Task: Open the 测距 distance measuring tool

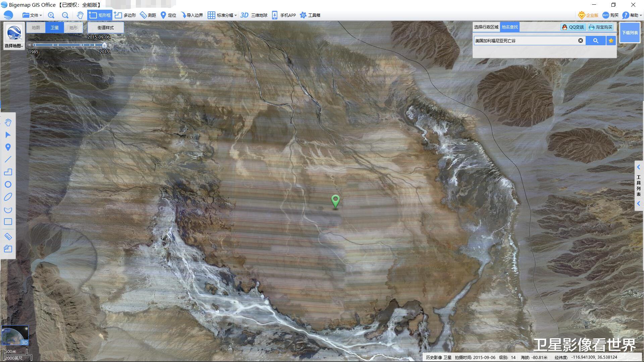Action: point(148,15)
